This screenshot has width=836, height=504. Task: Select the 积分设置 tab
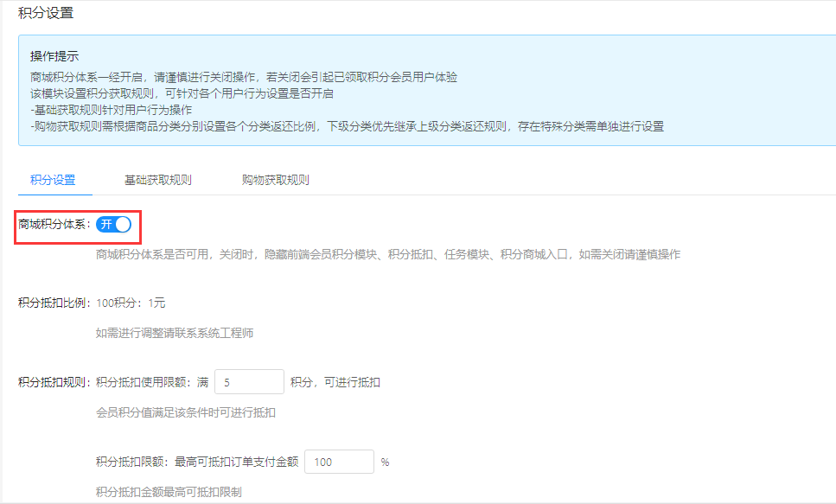(53, 181)
